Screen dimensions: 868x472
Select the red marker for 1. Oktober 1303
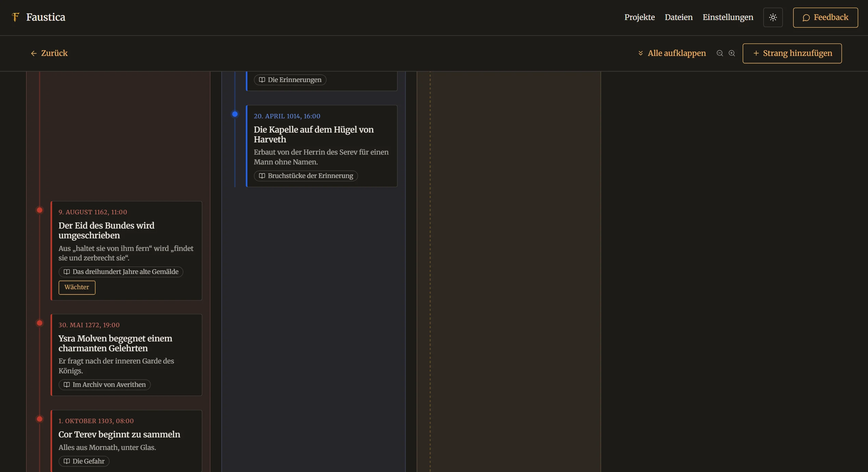click(40, 419)
